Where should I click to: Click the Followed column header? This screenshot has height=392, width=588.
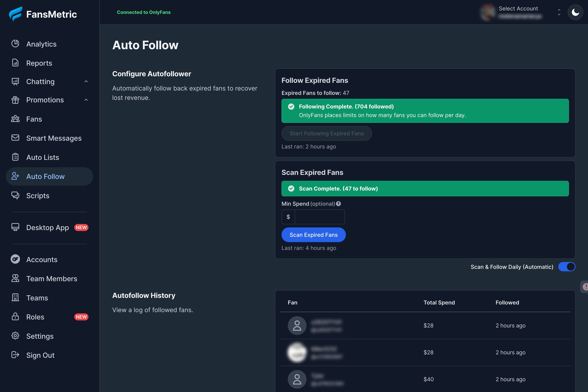click(507, 302)
